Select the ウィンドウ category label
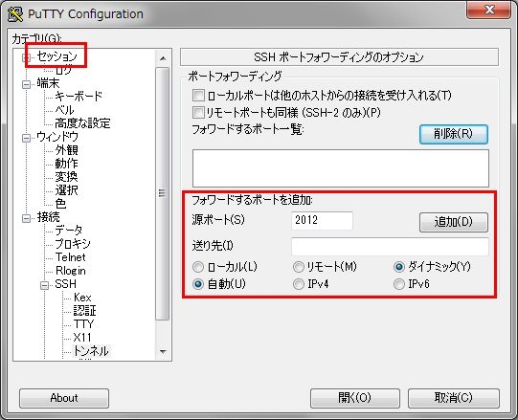 pyautogui.click(x=57, y=137)
